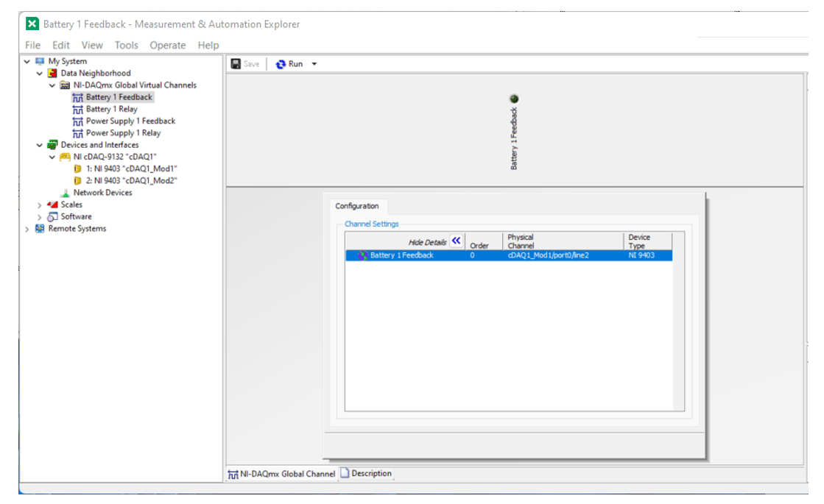
Task: Open the Run dropdown arrow
Action: pyautogui.click(x=314, y=64)
